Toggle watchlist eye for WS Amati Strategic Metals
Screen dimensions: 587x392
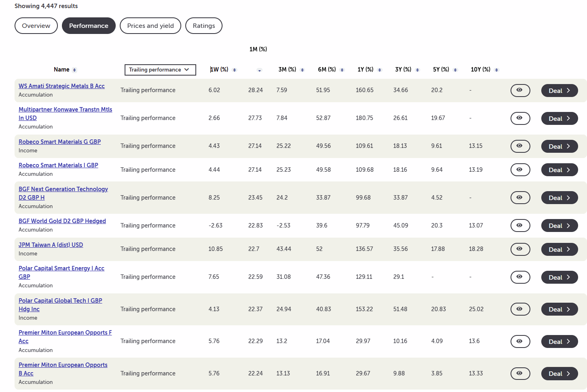(x=520, y=90)
